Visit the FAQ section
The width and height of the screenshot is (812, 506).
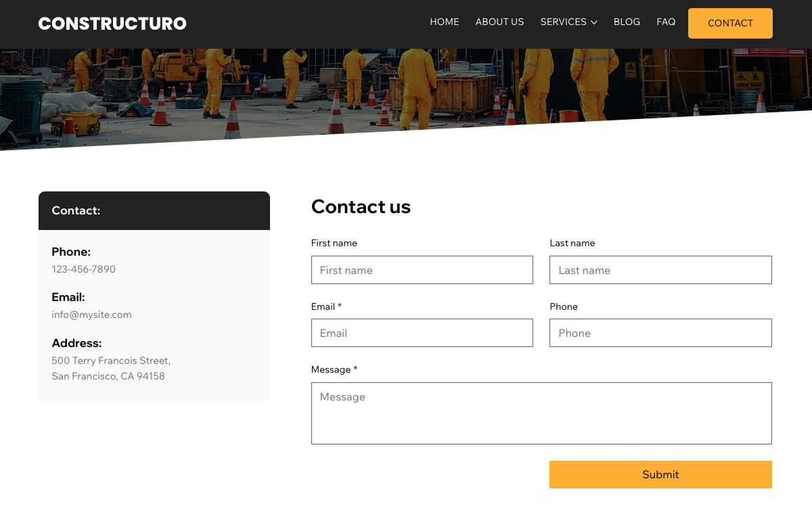[x=666, y=22]
